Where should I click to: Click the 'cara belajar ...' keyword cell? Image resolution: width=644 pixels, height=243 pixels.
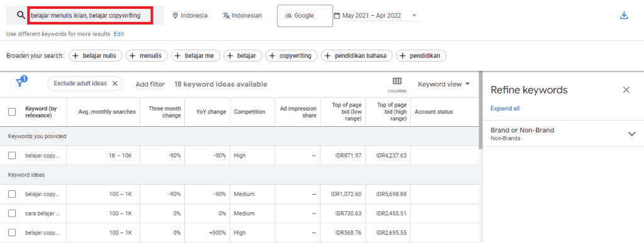[42, 213]
